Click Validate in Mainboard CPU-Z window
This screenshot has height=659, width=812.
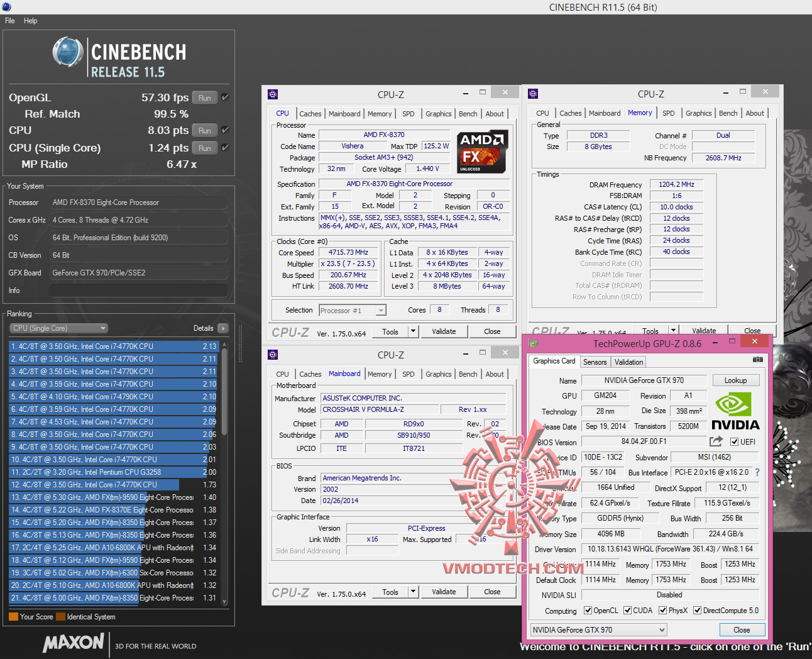tap(444, 592)
